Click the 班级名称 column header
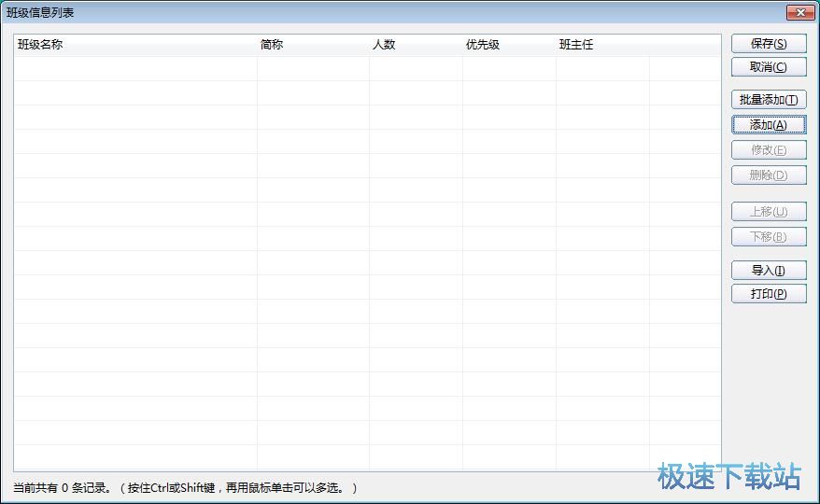 pos(135,45)
